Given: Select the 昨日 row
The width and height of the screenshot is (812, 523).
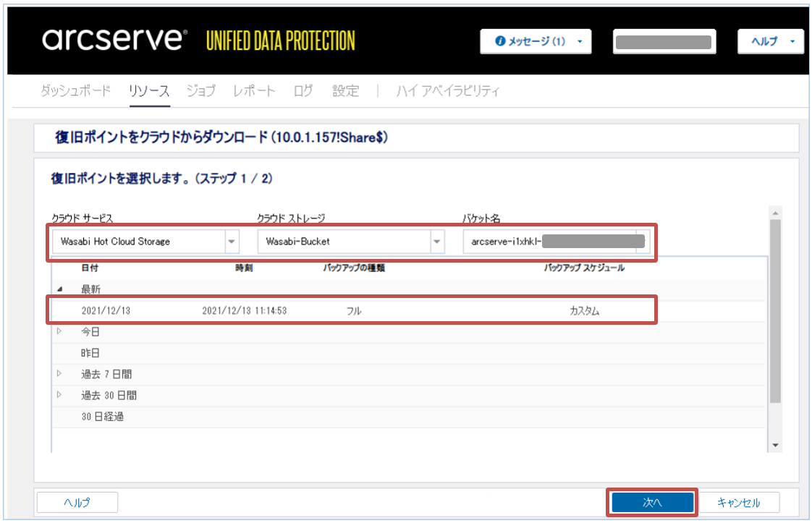Looking at the screenshot, I should [x=409, y=353].
